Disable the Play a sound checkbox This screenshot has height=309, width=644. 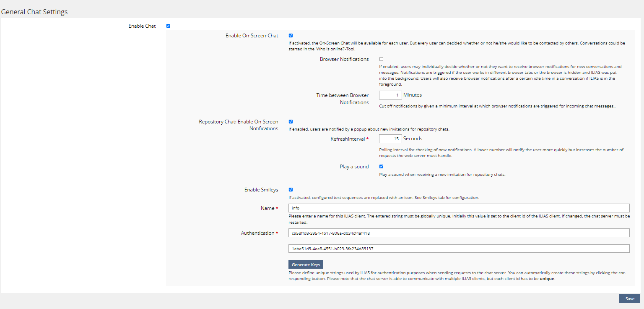(x=381, y=167)
